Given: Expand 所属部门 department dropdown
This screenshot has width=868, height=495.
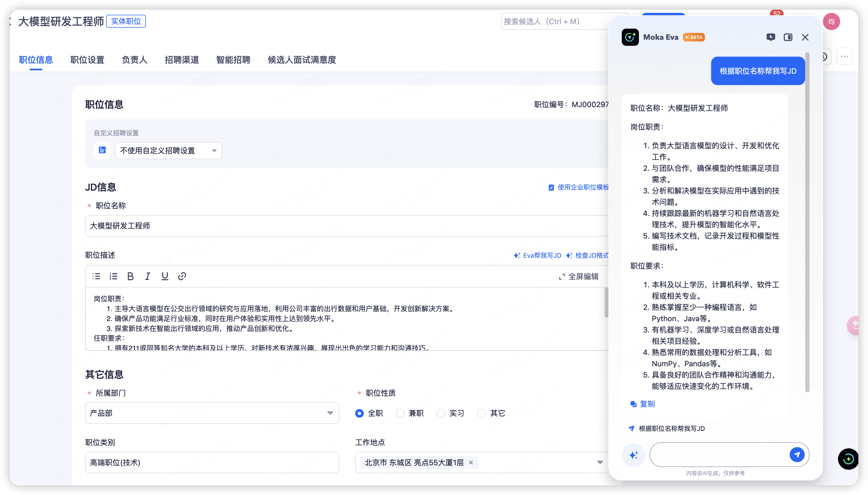Looking at the screenshot, I should [x=212, y=413].
